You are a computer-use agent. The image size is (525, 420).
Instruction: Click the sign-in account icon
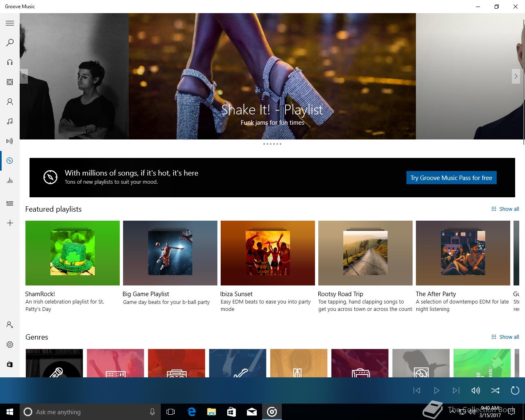pyautogui.click(x=10, y=325)
